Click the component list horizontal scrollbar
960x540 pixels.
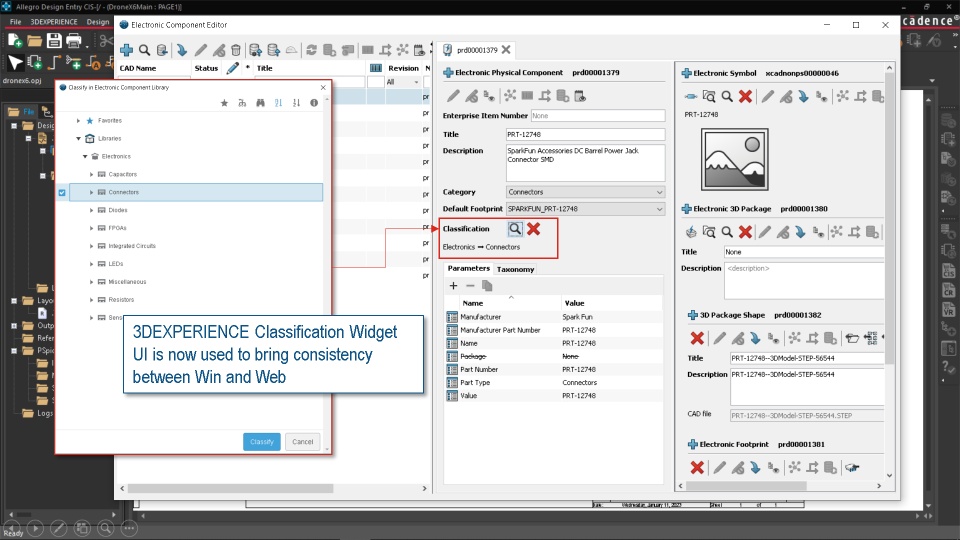coord(230,489)
